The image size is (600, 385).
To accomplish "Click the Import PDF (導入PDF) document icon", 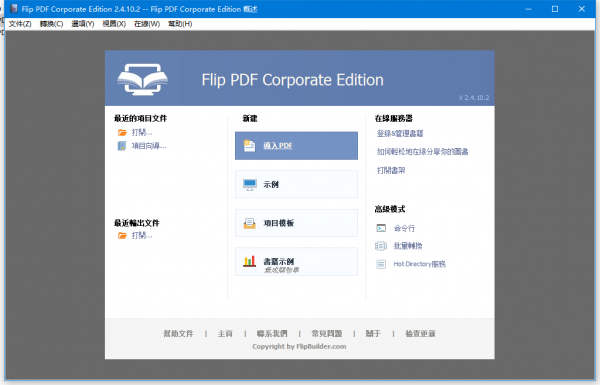I will [x=249, y=146].
